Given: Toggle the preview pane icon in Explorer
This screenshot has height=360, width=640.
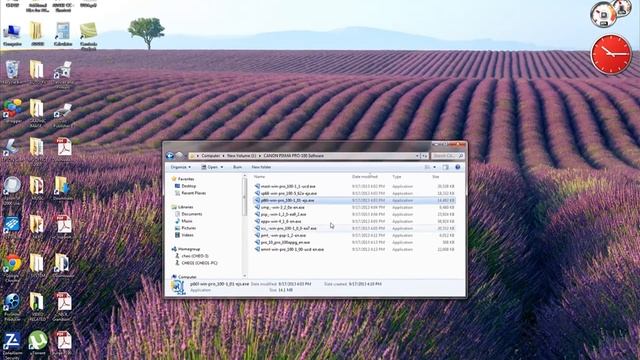Looking at the screenshot, I should 446,167.
